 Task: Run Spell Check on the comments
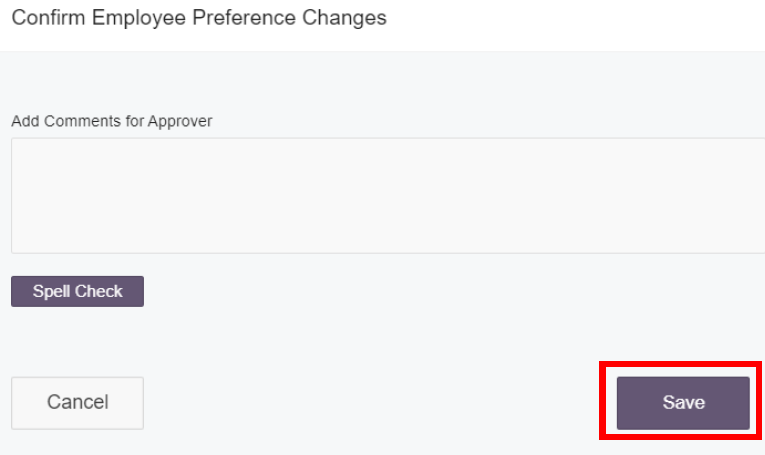point(77,292)
